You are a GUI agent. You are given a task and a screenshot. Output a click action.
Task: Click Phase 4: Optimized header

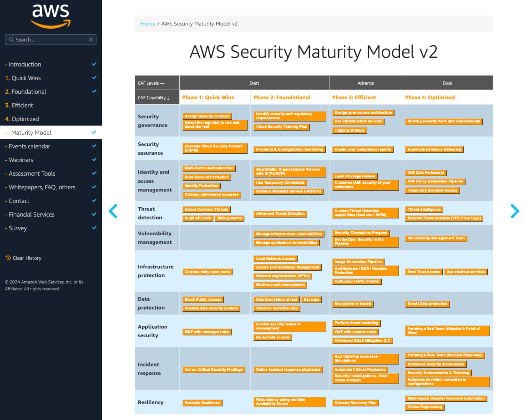click(x=430, y=97)
